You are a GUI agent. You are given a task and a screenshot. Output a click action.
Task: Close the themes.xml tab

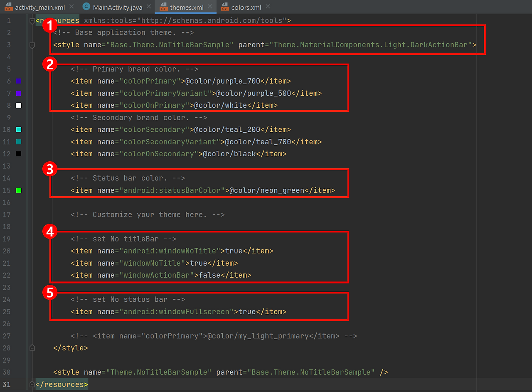209,7
